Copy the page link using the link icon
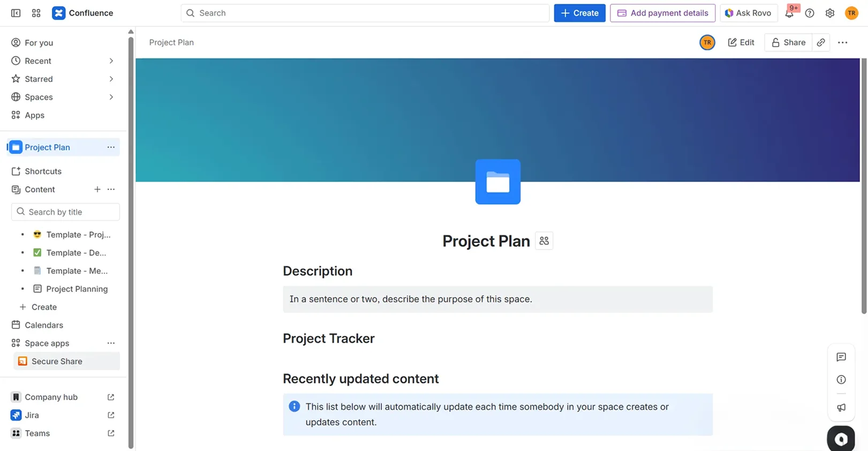Image resolution: width=868 pixels, height=451 pixels. click(821, 42)
